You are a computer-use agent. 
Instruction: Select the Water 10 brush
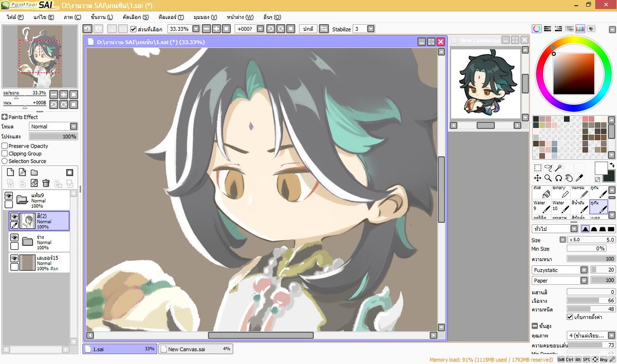point(560,206)
